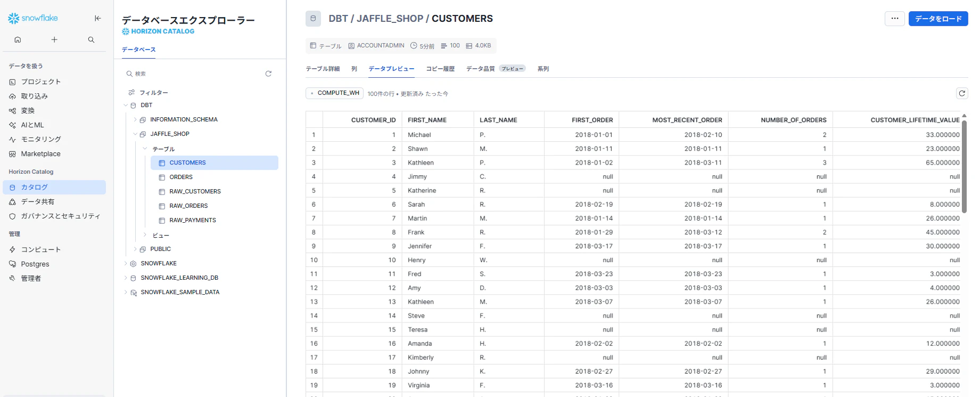Click the Transformation (変換) icon
This screenshot has width=980, height=397.
pyautogui.click(x=12, y=111)
